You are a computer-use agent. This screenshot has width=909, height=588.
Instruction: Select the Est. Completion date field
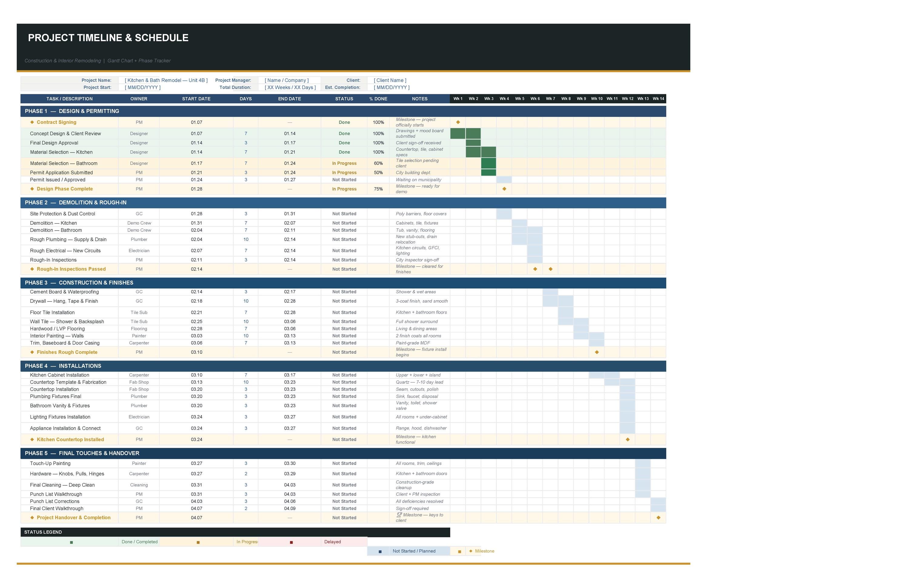(391, 88)
